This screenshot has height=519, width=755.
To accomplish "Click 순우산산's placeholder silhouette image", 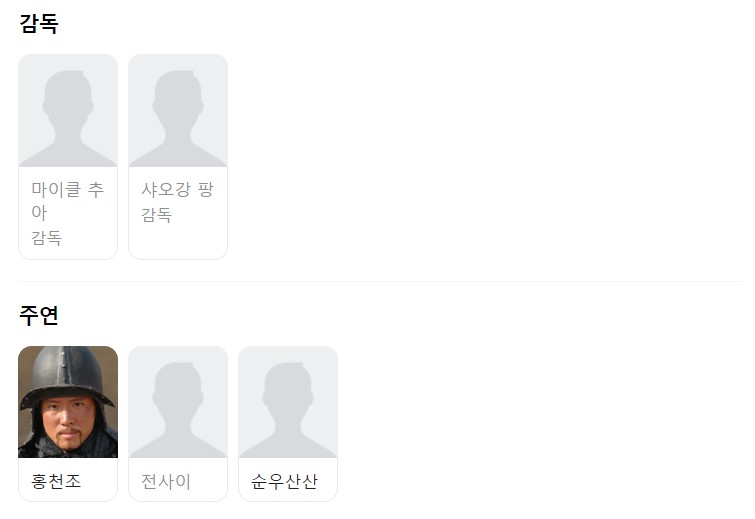I will [288, 402].
